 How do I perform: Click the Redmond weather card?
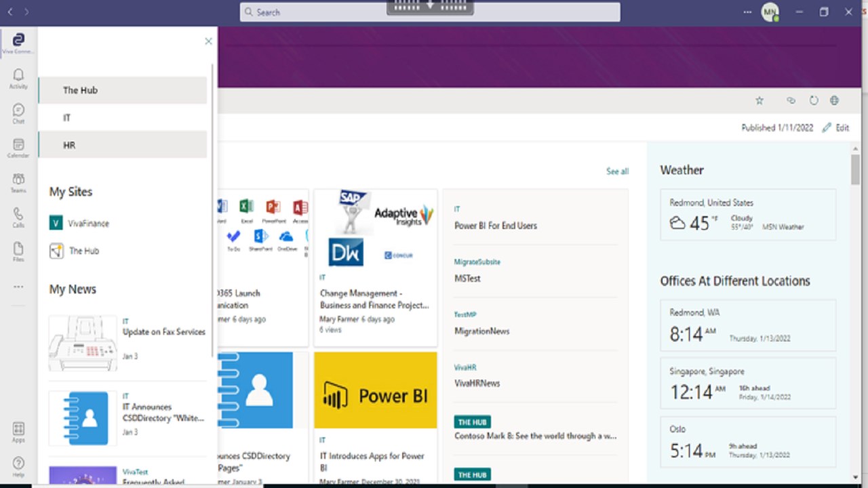(x=748, y=215)
